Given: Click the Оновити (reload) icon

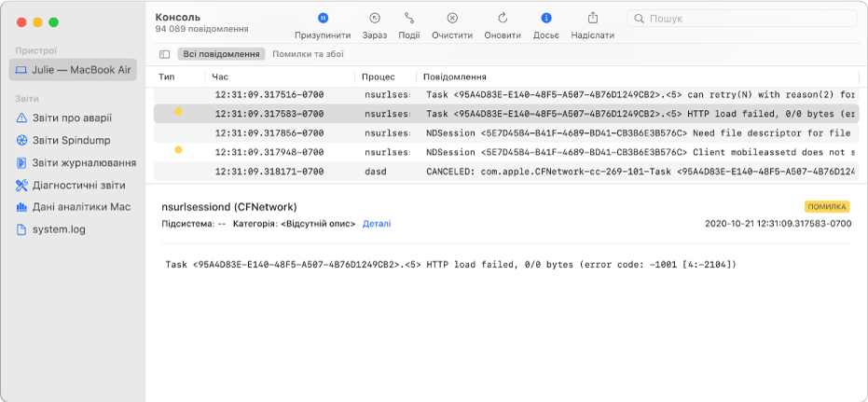Looking at the screenshot, I should pyautogui.click(x=503, y=19).
